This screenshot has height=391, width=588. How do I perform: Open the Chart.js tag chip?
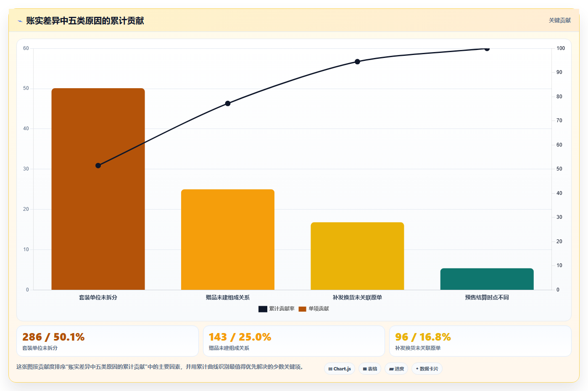point(340,369)
